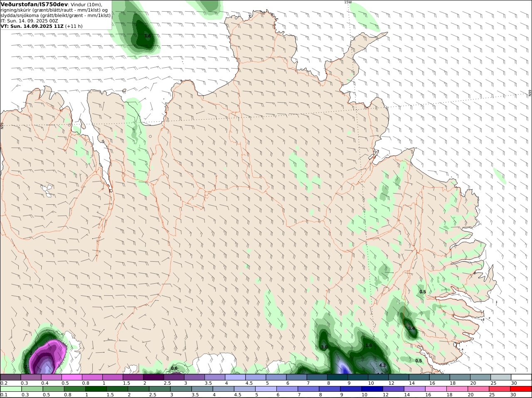The width and height of the screenshot is (532, 398).
Task: Pick the light periwinkle 4 swatch, upper legend row
Action: pos(235,377)
